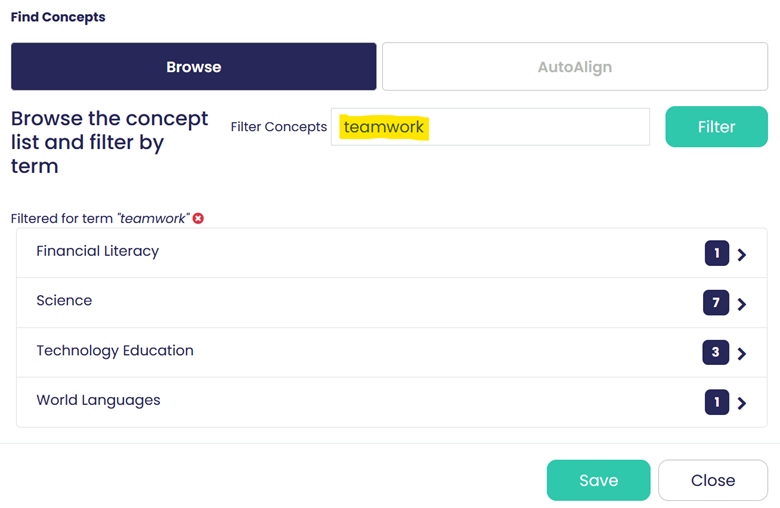Expand Financial Literacy chevron arrow
Screen dimensions: 780x508
pyautogui.click(x=742, y=255)
